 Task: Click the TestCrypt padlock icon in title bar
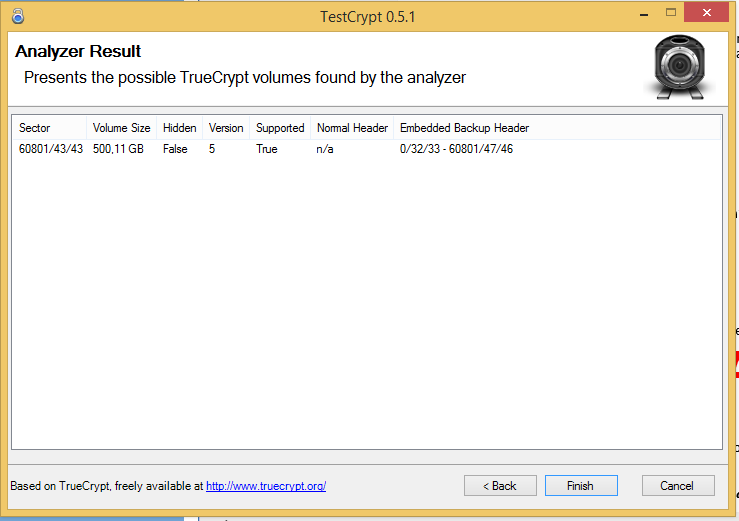click(x=18, y=16)
